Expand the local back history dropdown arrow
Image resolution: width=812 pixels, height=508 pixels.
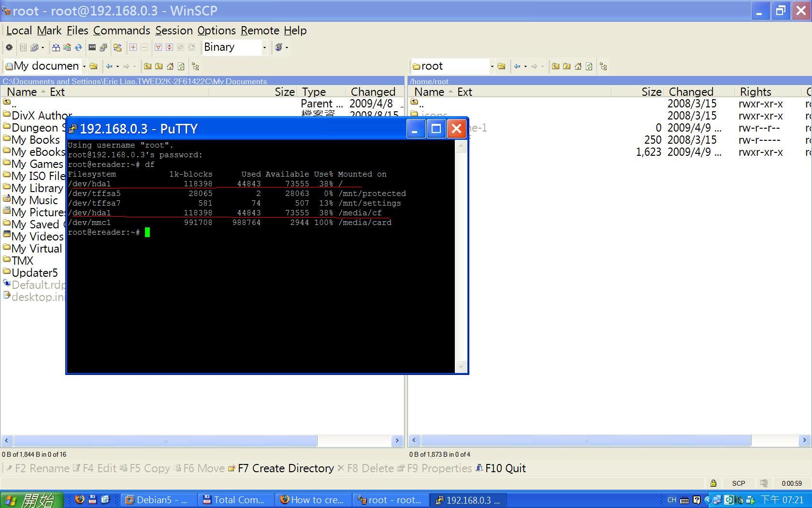[x=117, y=66]
